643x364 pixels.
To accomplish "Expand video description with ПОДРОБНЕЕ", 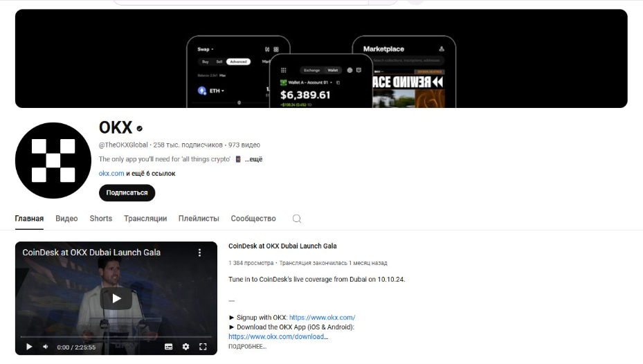I will pos(247,347).
